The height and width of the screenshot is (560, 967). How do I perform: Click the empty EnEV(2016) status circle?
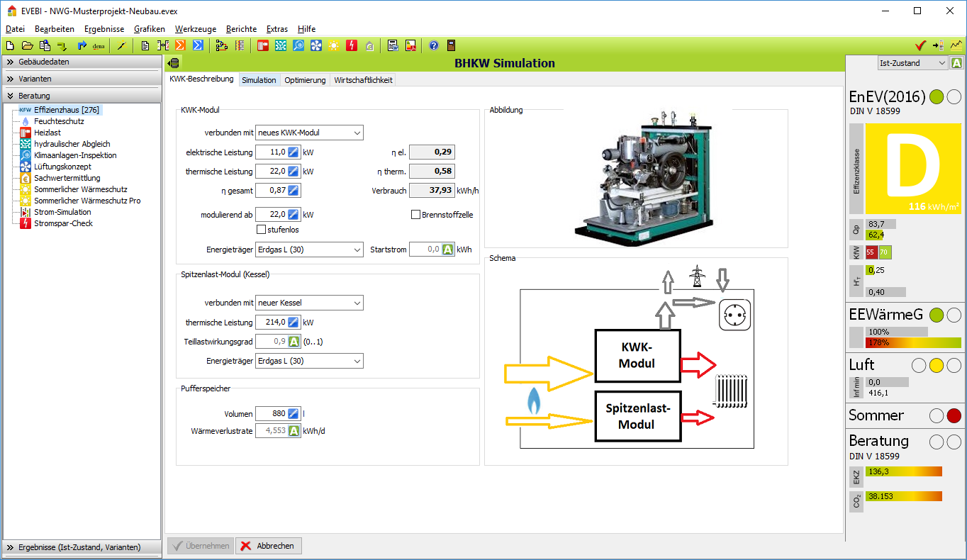pos(954,96)
